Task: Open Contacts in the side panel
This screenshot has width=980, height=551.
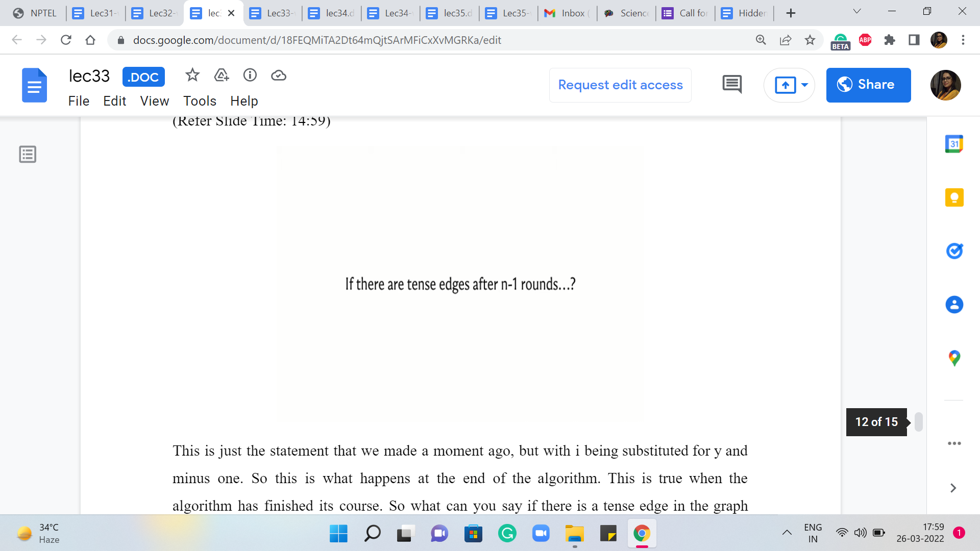Action: pyautogui.click(x=954, y=305)
